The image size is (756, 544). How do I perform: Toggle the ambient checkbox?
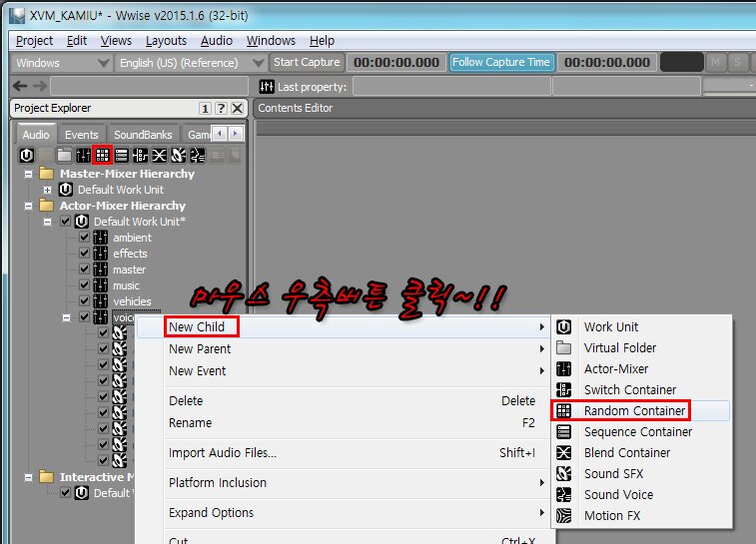[x=84, y=238]
